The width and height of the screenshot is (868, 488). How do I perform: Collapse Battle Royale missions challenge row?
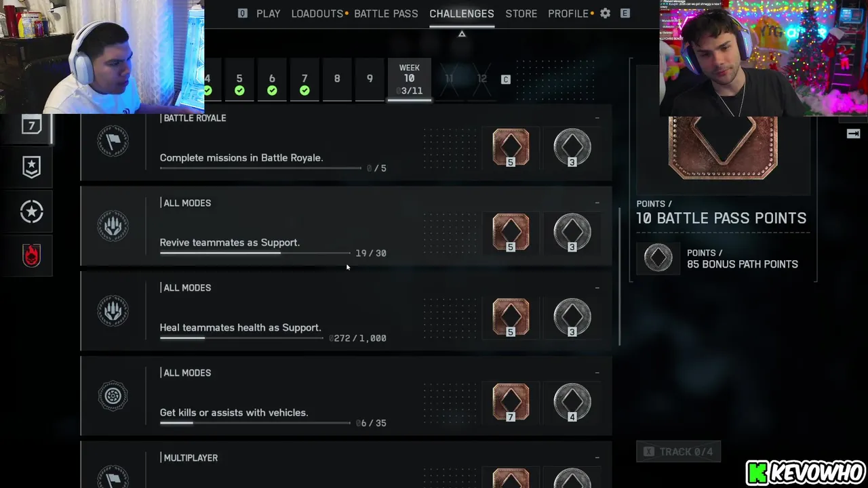[597, 118]
